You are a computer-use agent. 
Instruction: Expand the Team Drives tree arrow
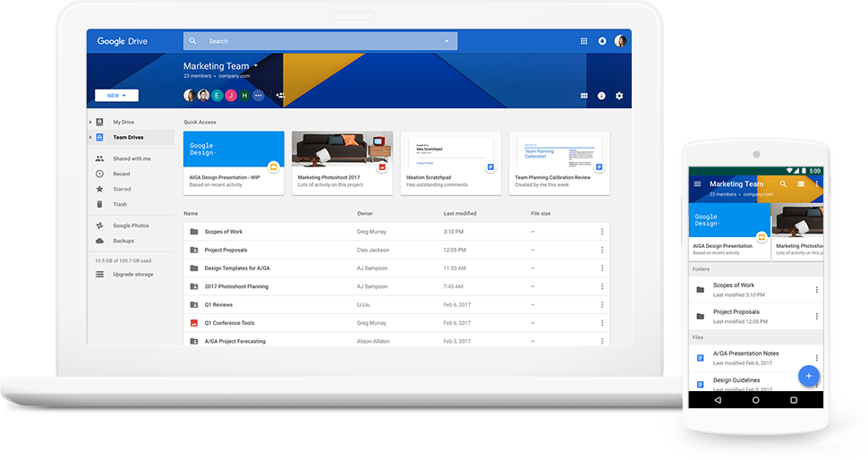click(90, 137)
